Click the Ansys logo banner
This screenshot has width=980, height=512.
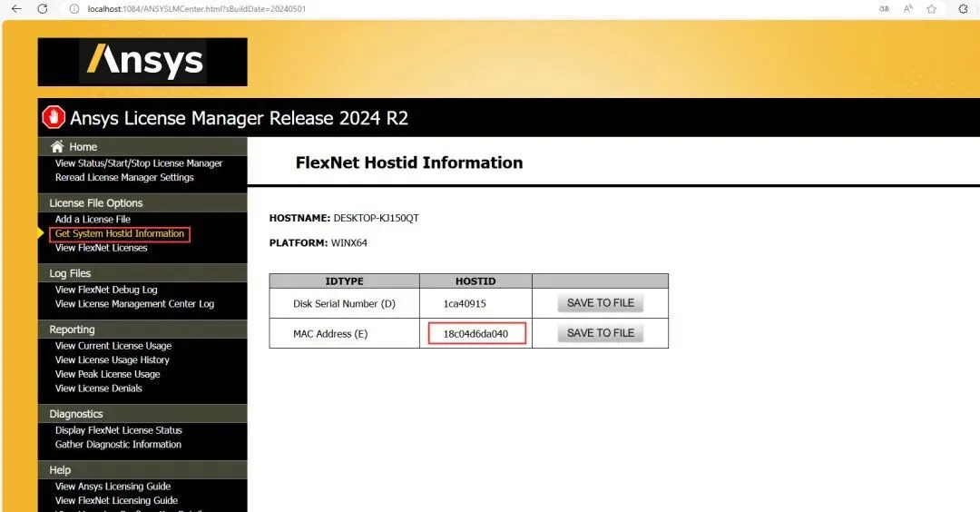click(142, 61)
